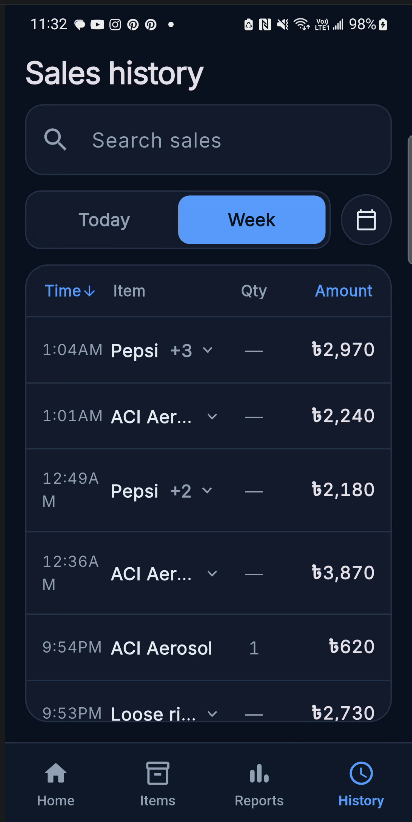The height and width of the screenshot is (822, 412).
Task: Open the 9:54PM ACI Aerosol sale
Action: tap(208, 647)
